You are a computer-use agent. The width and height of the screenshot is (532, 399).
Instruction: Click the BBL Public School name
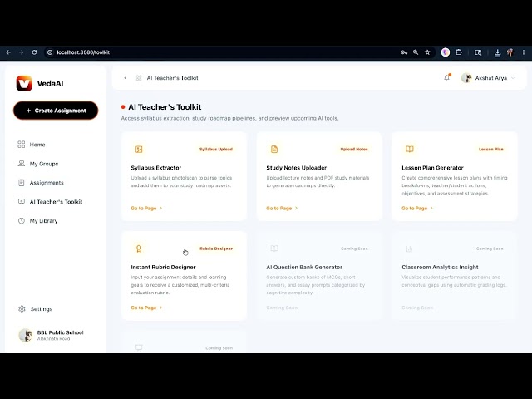[60, 332]
